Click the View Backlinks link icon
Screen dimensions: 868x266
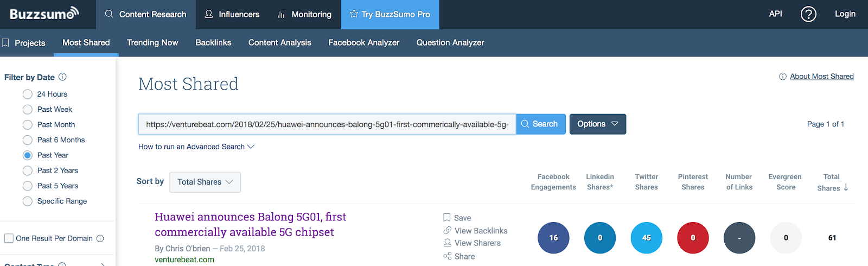pos(447,231)
